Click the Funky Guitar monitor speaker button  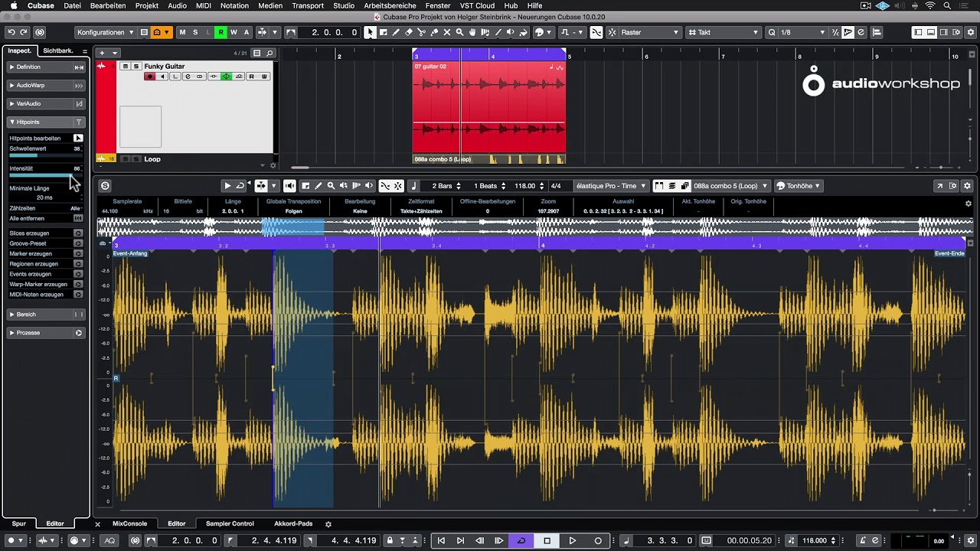click(162, 77)
